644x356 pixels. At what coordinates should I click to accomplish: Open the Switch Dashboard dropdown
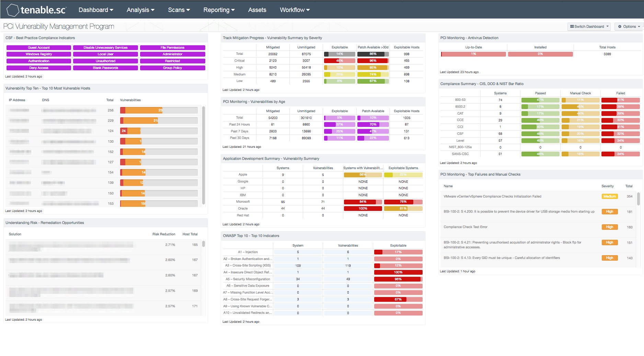pyautogui.click(x=589, y=26)
